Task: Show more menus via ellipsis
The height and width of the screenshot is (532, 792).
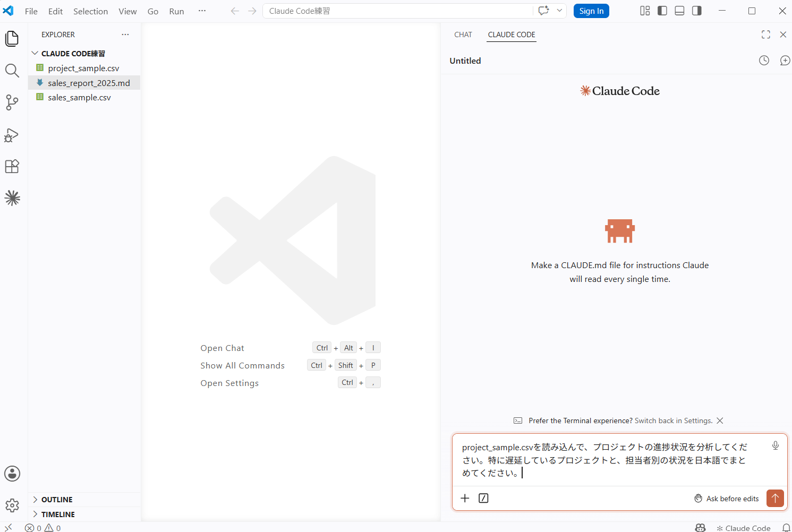Action: coord(202,11)
